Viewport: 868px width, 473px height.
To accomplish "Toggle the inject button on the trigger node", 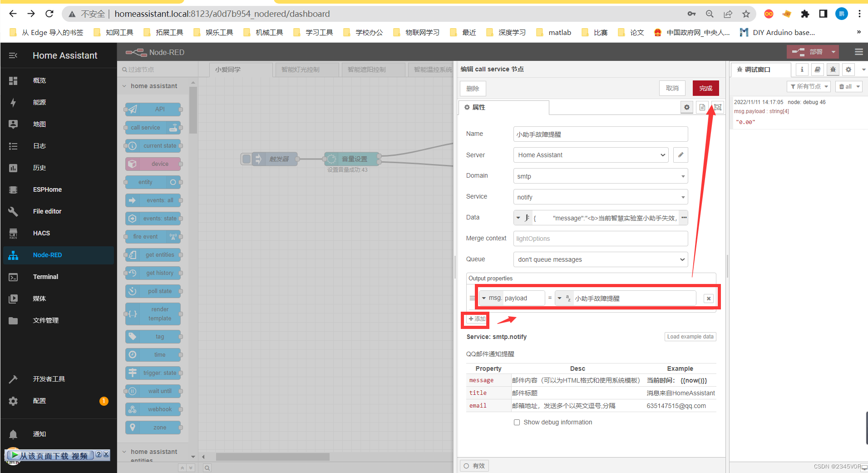I will (x=247, y=159).
